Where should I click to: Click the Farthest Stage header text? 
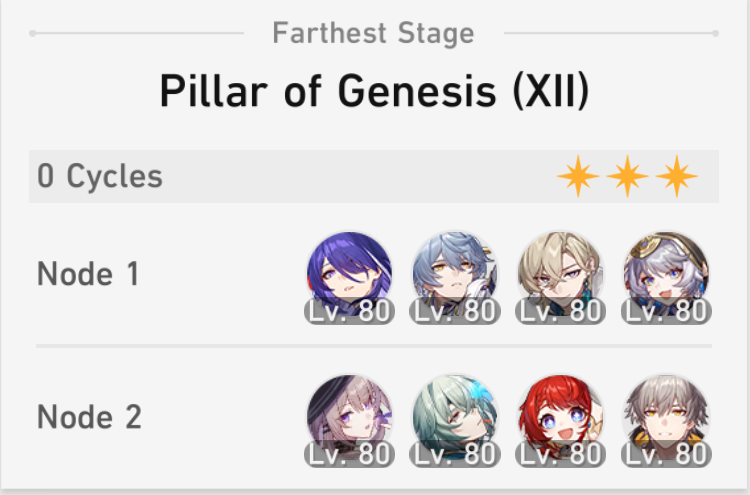click(x=373, y=33)
